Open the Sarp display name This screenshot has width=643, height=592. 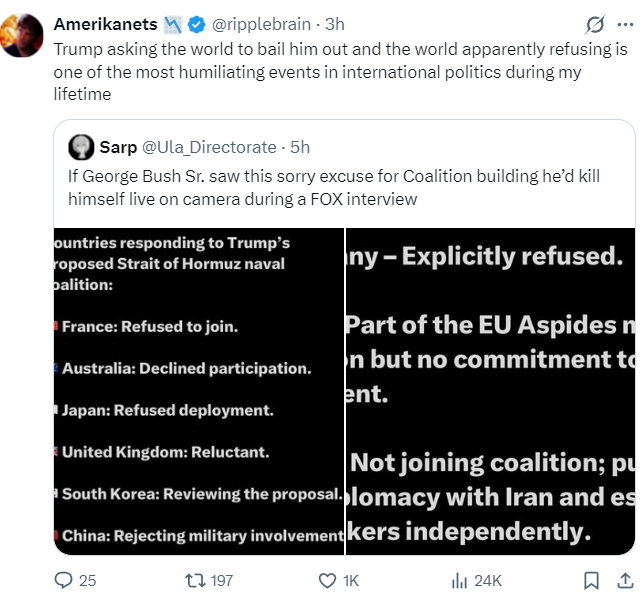pos(118,147)
